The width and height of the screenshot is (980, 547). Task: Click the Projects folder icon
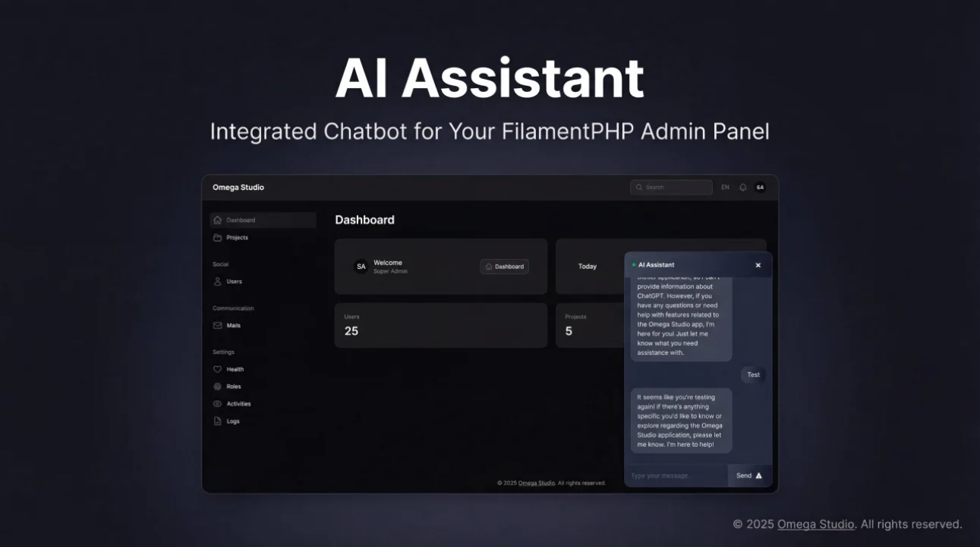click(217, 237)
